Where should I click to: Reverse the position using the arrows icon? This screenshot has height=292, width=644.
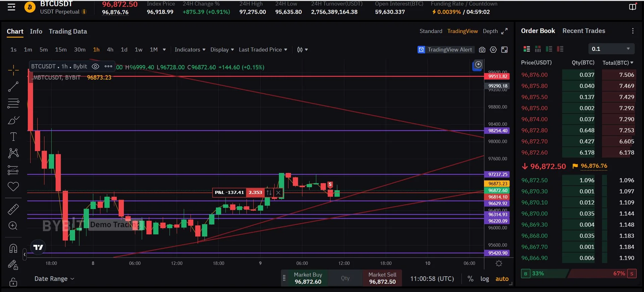pyautogui.click(x=269, y=193)
